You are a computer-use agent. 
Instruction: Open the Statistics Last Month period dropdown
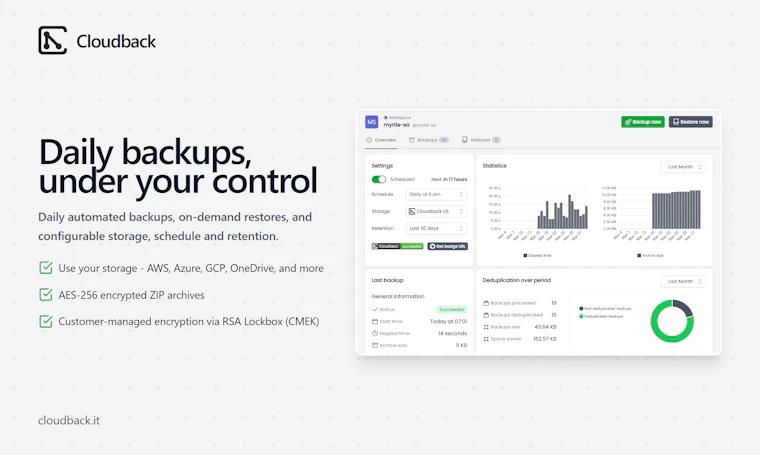click(683, 167)
